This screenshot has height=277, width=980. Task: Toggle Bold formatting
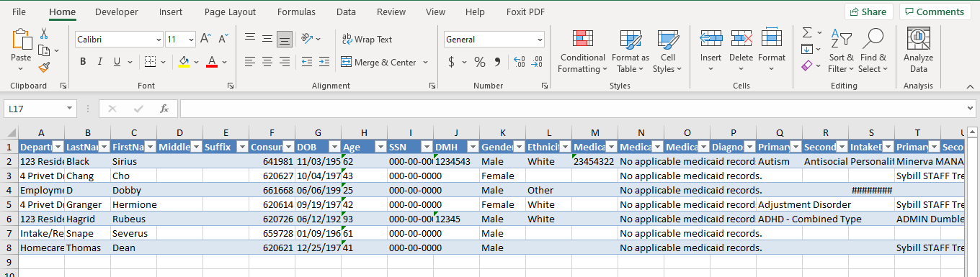click(83, 62)
